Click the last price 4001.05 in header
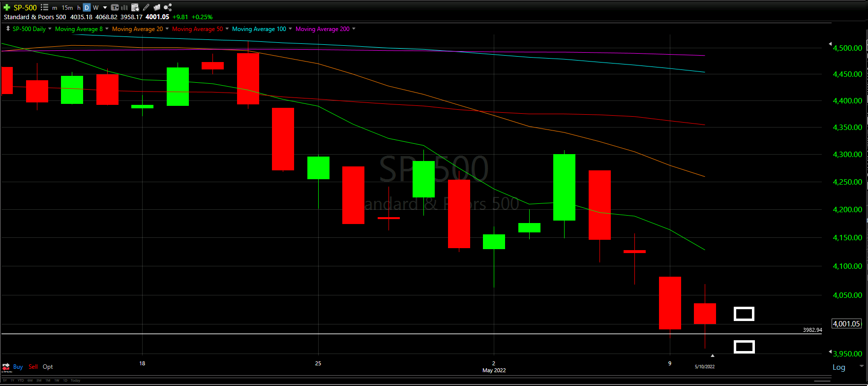 click(157, 17)
